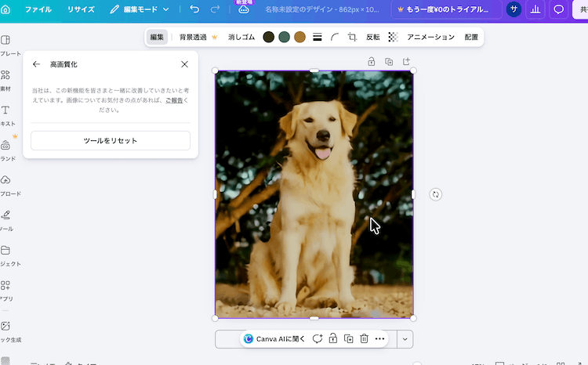The height and width of the screenshot is (365, 588).
Task: Close the 高画質化 panel
Action: pyautogui.click(x=184, y=64)
